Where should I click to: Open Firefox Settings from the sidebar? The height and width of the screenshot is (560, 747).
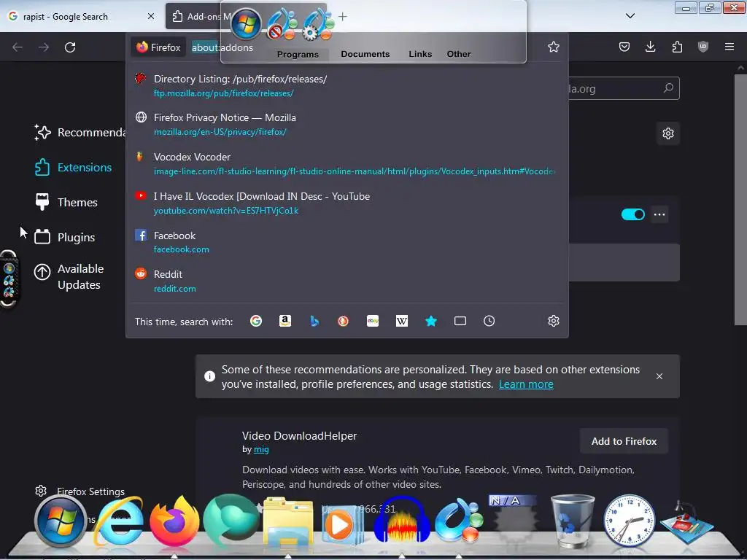click(x=80, y=491)
